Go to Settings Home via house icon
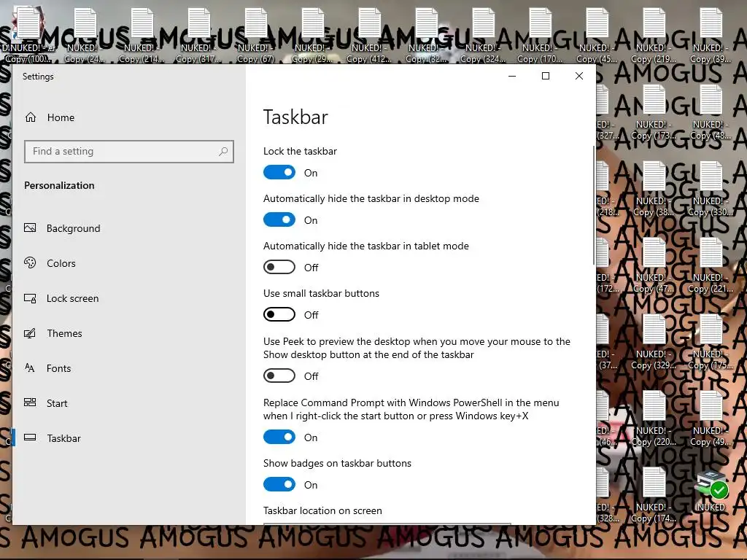Screen dimensions: 747x560 pyautogui.click(x=31, y=117)
